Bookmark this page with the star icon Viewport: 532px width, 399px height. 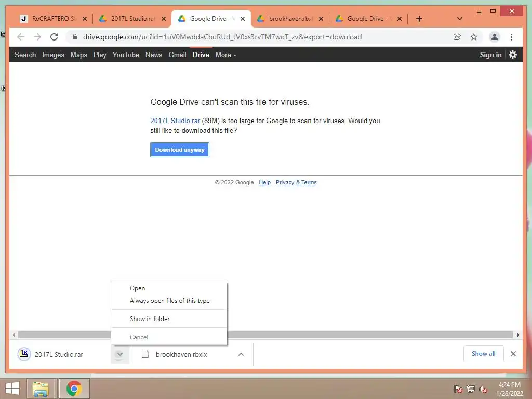tap(474, 37)
